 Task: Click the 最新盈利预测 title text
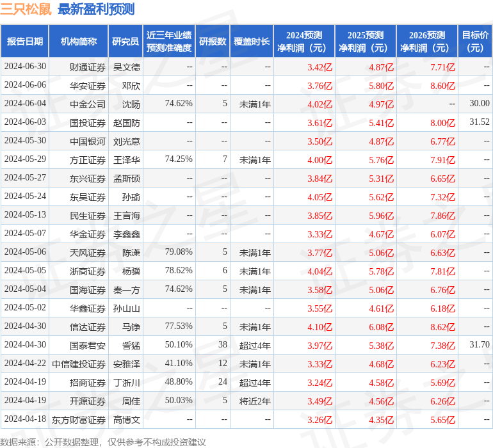pos(96,9)
